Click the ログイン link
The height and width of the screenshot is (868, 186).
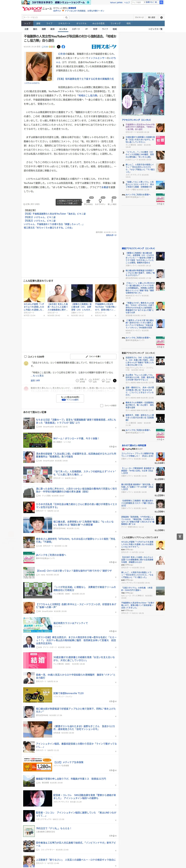click(x=57, y=11)
